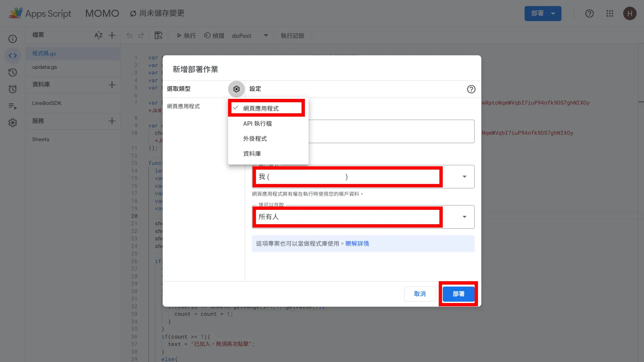Open the project settings gear in sidebar
The height and width of the screenshot is (362, 644).
(x=12, y=123)
